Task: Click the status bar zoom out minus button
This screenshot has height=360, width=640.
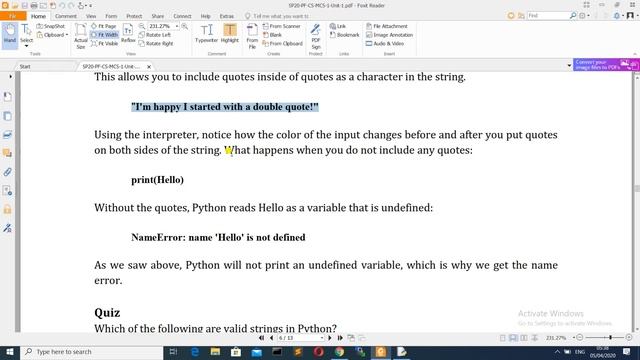Action: [580, 338]
